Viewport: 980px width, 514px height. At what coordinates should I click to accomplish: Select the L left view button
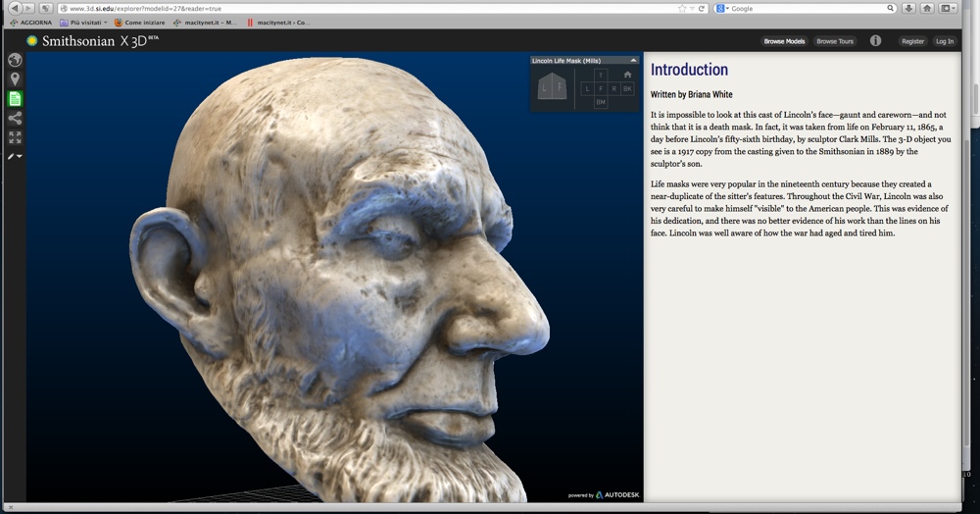pyautogui.click(x=587, y=89)
